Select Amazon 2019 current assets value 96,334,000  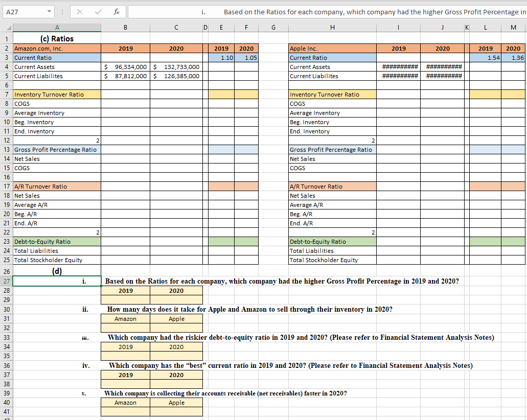point(125,67)
